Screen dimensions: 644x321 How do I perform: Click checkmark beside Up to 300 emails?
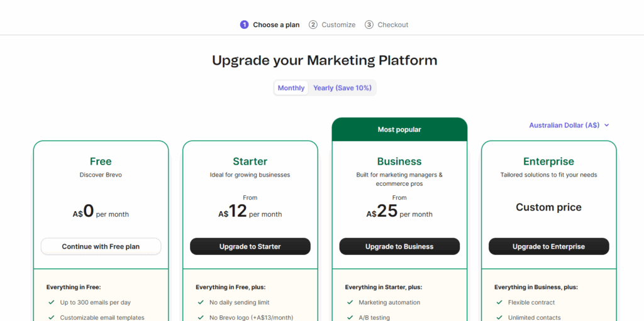51,303
